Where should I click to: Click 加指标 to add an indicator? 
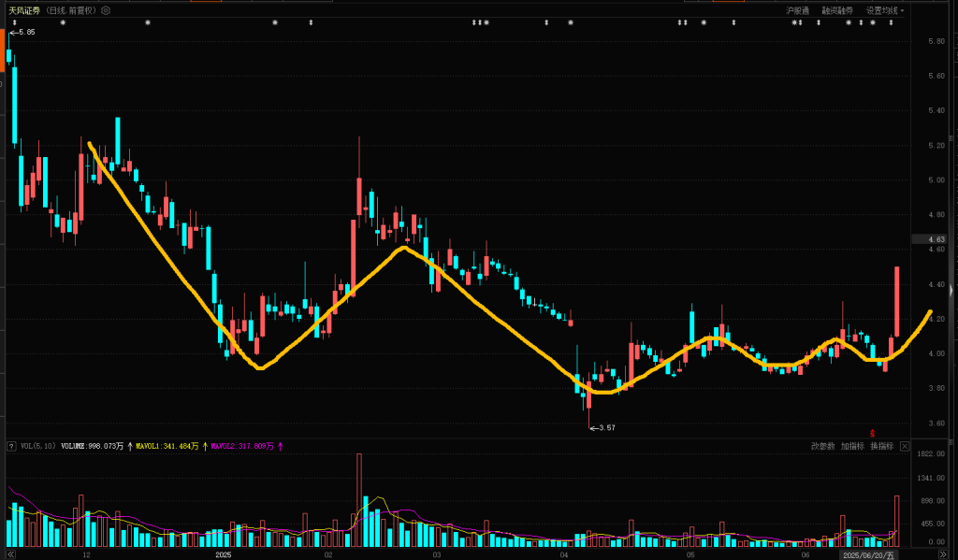[852, 447]
